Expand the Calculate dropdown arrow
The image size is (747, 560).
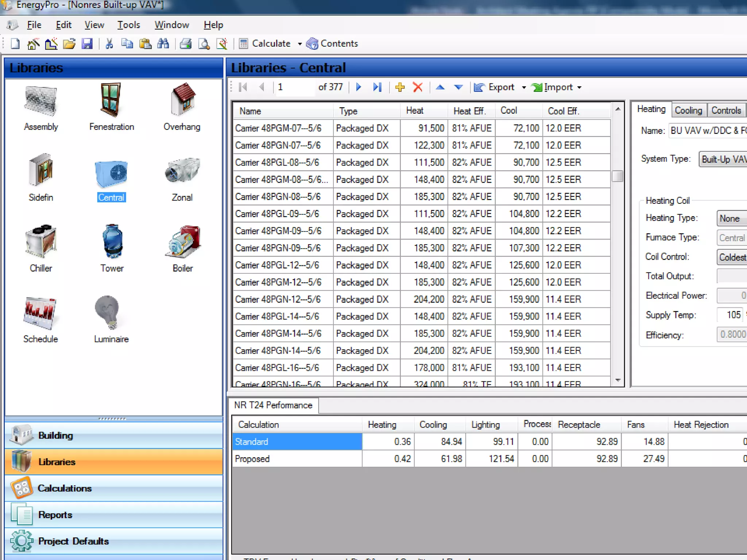(x=300, y=44)
